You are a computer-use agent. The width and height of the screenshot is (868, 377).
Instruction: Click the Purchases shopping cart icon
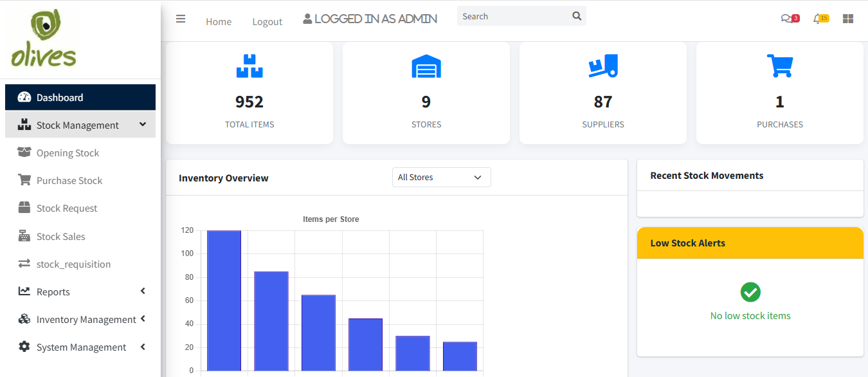[779, 66]
